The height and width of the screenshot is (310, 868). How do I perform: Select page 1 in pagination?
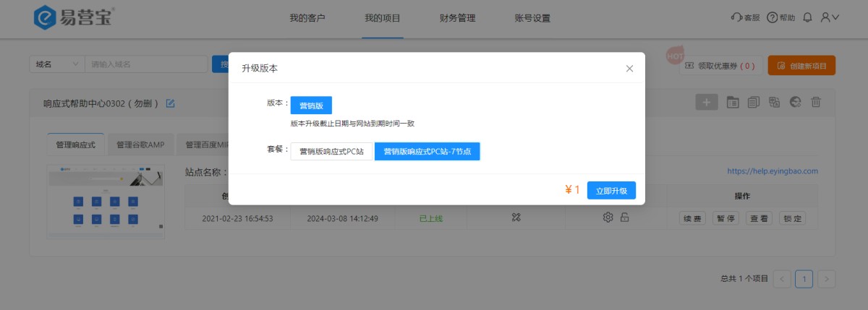(804, 279)
